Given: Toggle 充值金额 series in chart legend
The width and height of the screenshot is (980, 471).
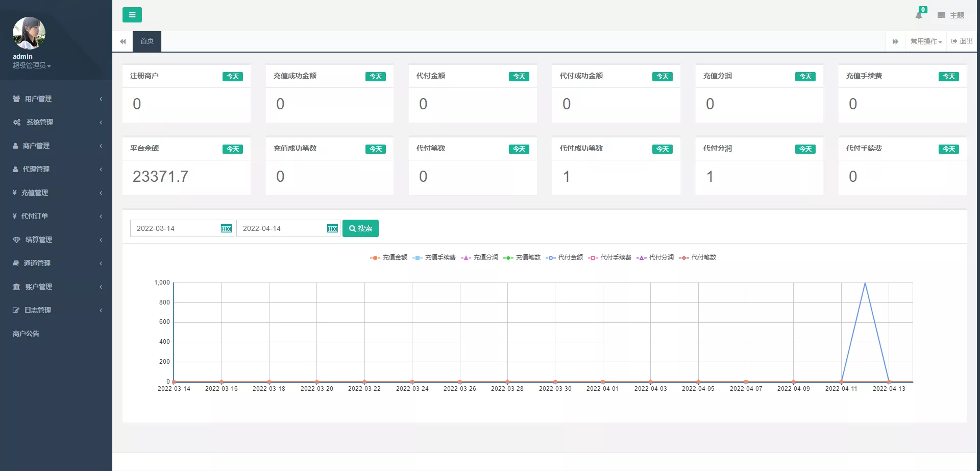Looking at the screenshot, I should tap(389, 257).
